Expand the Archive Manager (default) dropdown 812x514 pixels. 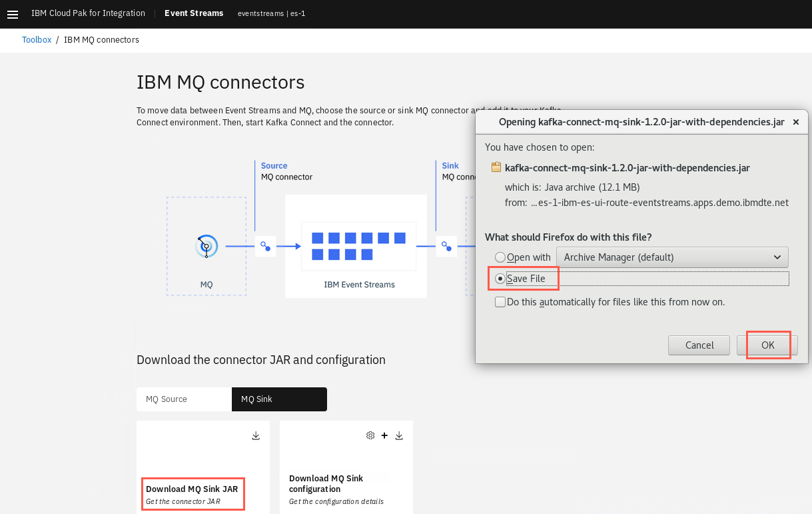[x=672, y=257]
